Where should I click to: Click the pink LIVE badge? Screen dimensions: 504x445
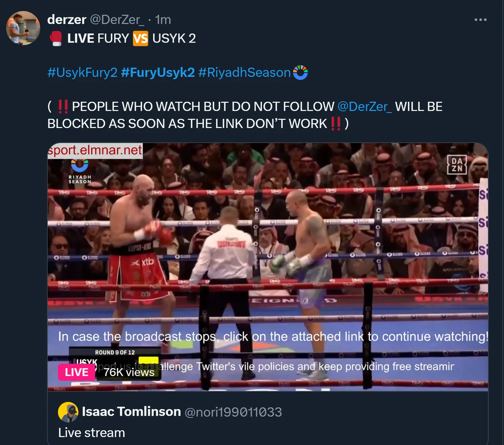(x=76, y=372)
